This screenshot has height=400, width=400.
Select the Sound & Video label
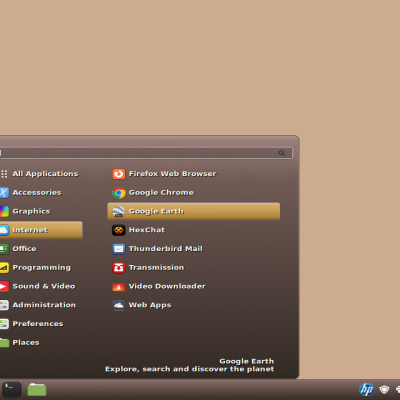click(44, 286)
